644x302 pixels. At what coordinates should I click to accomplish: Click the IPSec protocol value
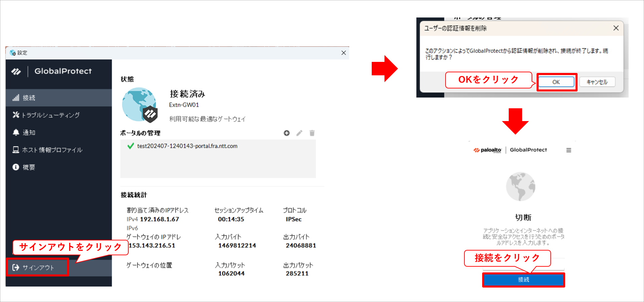pyautogui.click(x=294, y=219)
